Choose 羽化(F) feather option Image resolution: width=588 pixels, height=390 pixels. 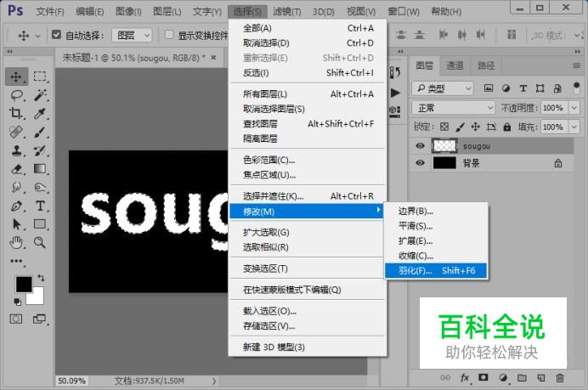point(436,270)
